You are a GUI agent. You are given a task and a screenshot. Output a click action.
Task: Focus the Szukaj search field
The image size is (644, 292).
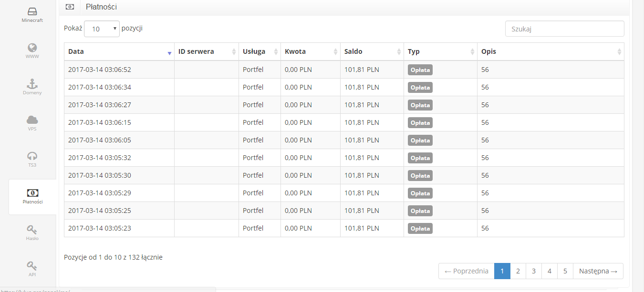coord(564,29)
